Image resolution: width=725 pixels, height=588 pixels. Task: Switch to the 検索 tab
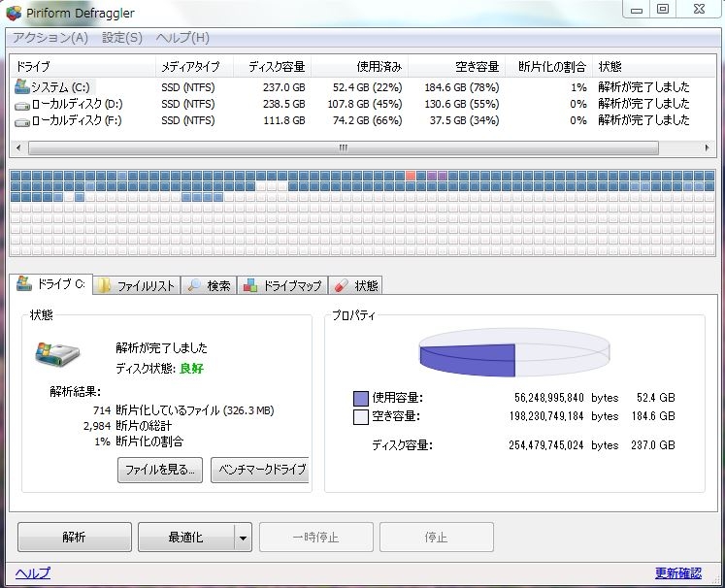pos(209,285)
